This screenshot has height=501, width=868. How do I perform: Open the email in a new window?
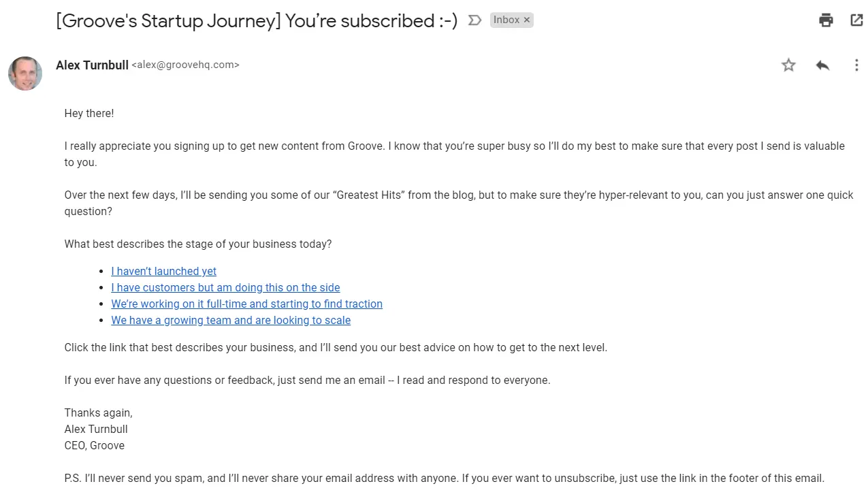point(856,20)
